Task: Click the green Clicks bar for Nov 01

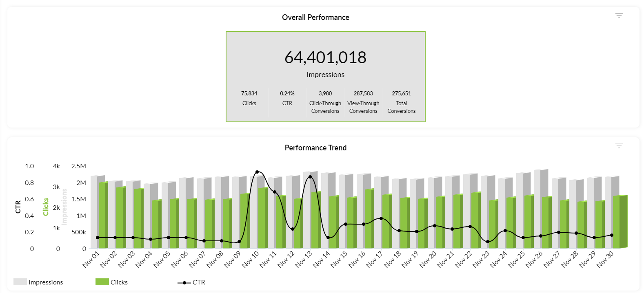Action: [x=102, y=215]
